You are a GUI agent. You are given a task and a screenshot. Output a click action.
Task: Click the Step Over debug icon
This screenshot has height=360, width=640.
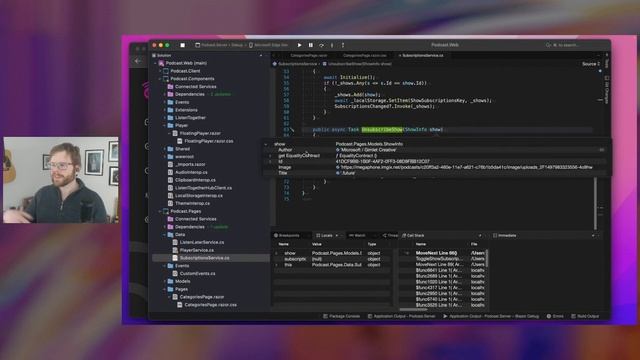(x=322, y=45)
